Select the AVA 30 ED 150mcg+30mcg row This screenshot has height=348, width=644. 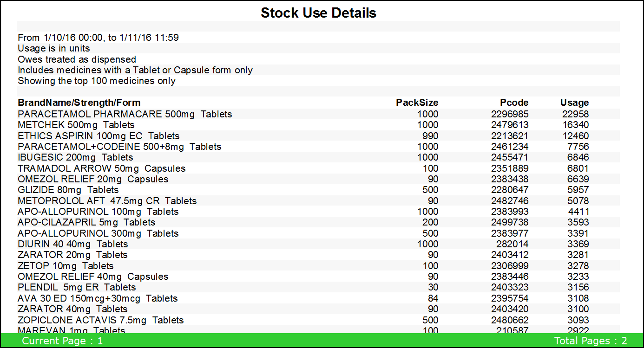click(x=98, y=298)
